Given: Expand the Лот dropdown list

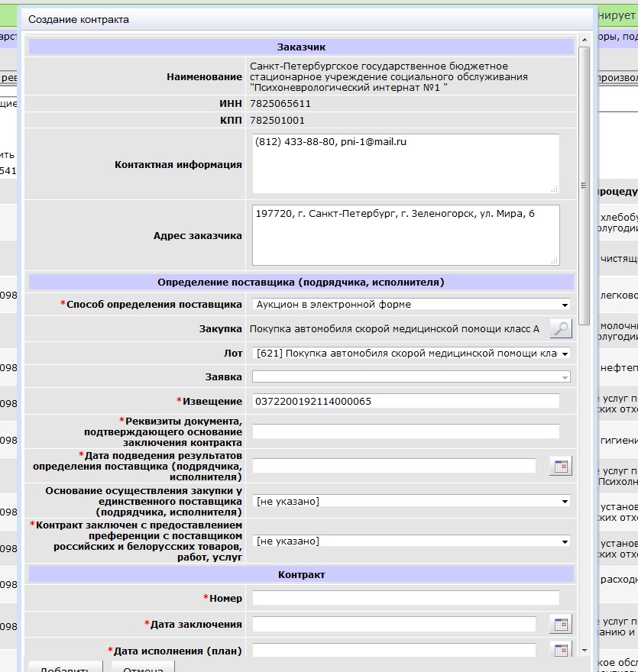Looking at the screenshot, I should point(411,354).
